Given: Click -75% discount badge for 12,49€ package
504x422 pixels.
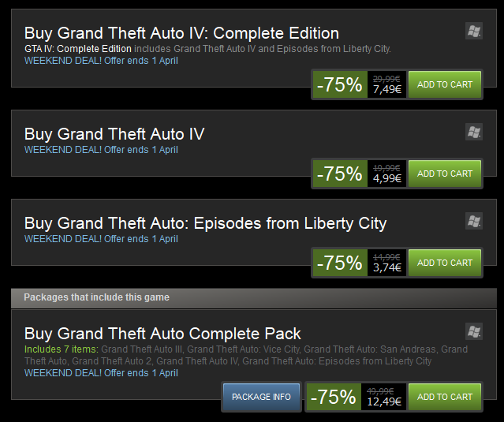Looking at the screenshot, I should tap(334, 397).
